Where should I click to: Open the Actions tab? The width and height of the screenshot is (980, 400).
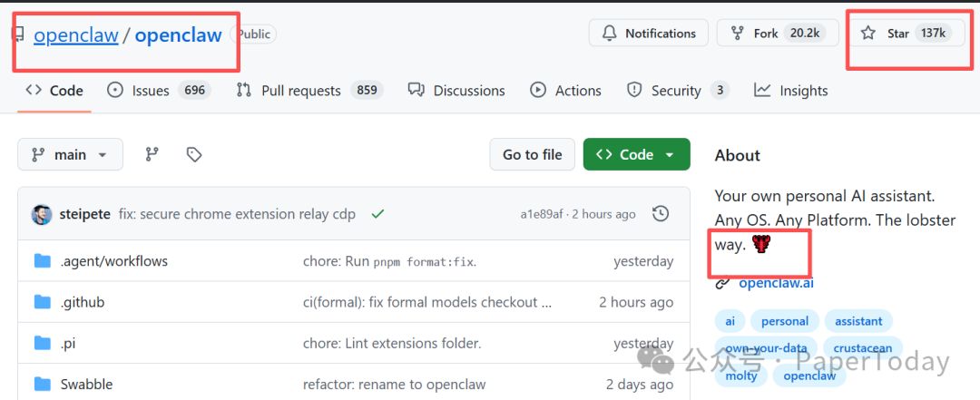565,91
